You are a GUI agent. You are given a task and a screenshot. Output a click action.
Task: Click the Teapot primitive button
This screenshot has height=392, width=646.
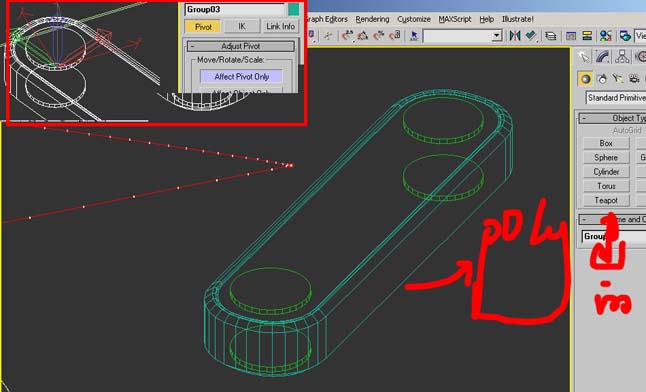click(606, 200)
